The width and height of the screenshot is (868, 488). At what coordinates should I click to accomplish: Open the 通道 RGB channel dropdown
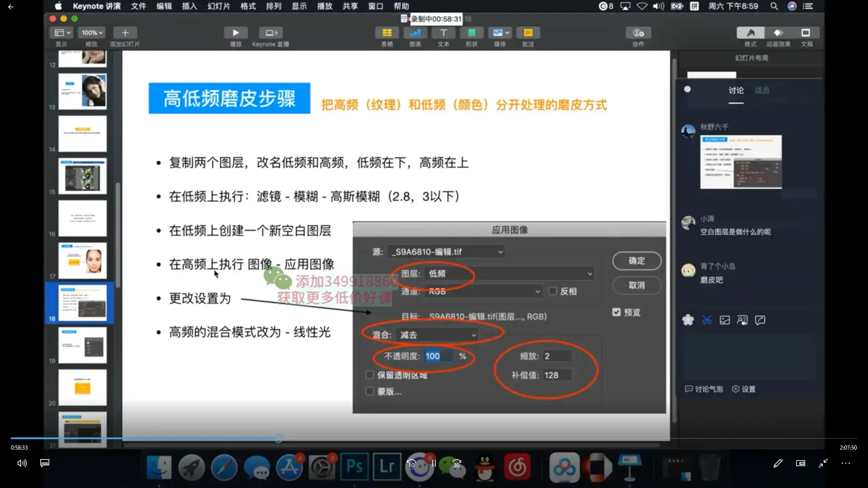[x=483, y=291]
